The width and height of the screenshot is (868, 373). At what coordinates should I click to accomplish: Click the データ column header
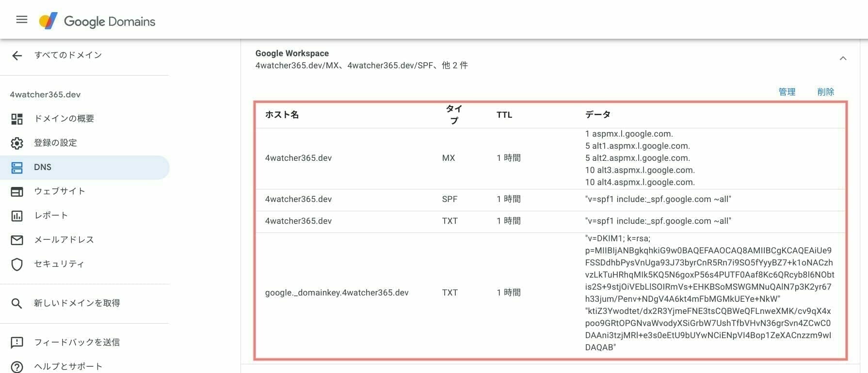pos(597,115)
